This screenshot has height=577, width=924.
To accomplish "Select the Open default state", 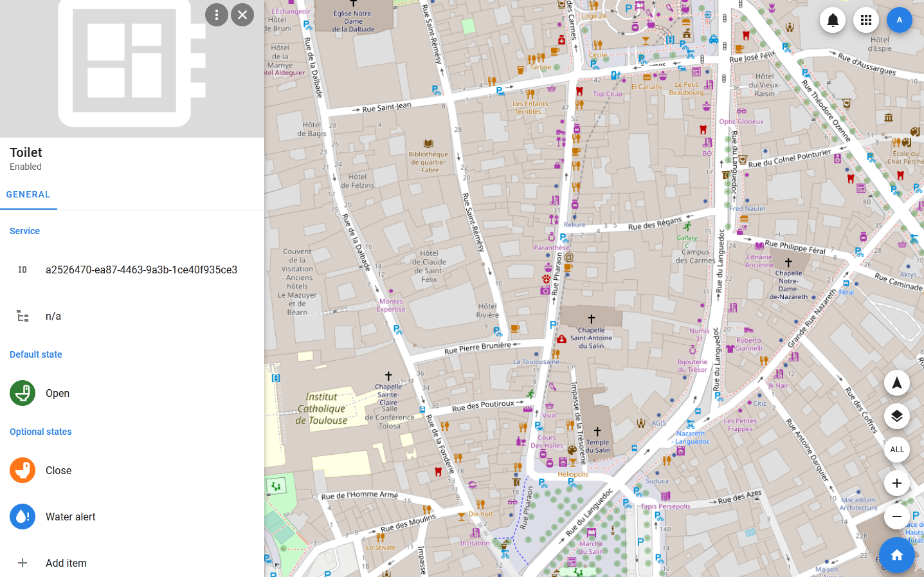I will click(57, 393).
